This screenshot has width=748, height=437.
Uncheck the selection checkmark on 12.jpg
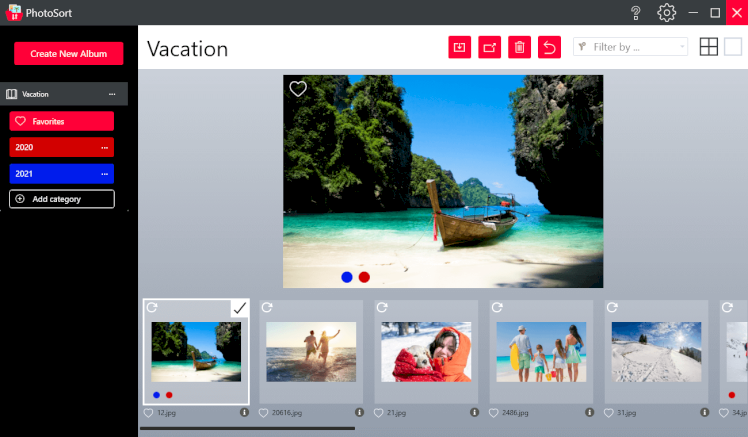pyautogui.click(x=239, y=308)
